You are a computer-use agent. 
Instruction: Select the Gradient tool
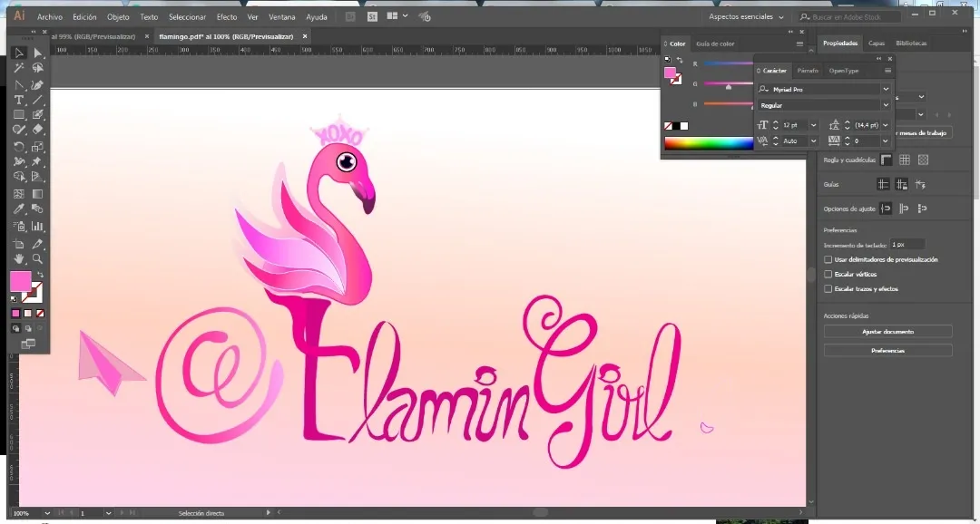point(37,194)
